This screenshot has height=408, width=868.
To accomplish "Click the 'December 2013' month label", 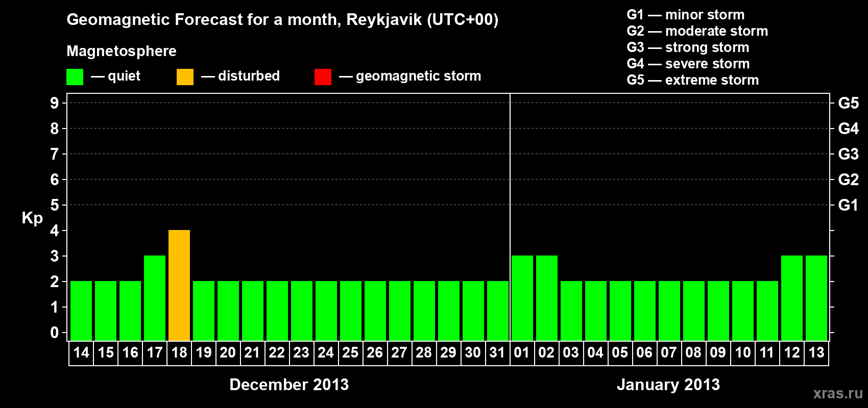I will click(x=289, y=385).
